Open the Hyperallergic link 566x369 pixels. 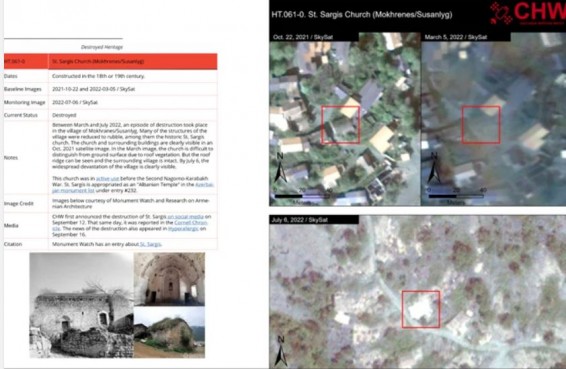click(x=183, y=229)
